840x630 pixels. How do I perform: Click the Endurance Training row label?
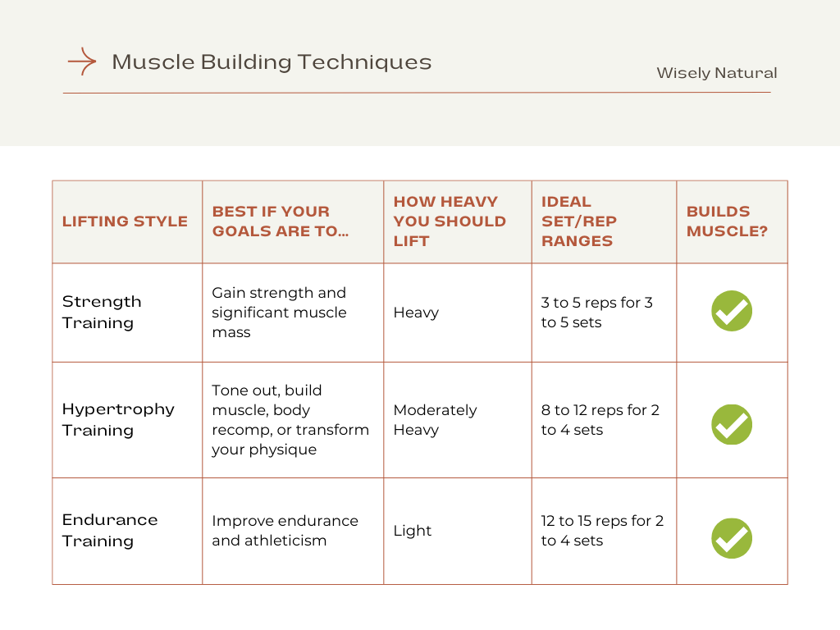point(110,530)
